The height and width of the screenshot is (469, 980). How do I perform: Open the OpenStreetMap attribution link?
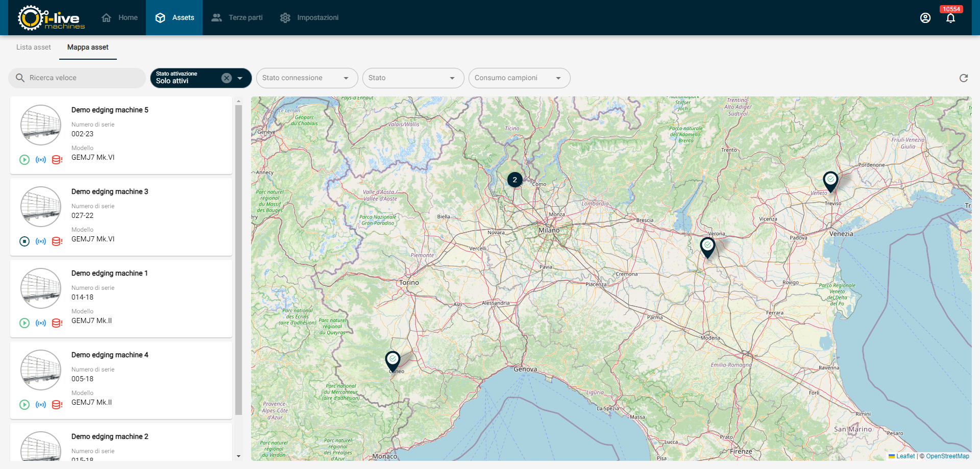[947, 456]
